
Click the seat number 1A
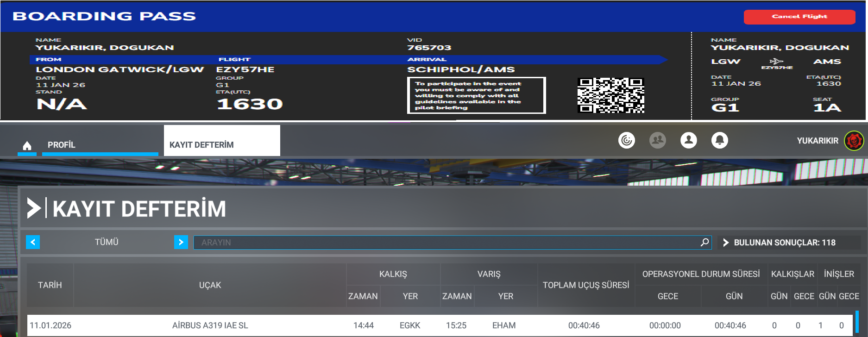827,108
